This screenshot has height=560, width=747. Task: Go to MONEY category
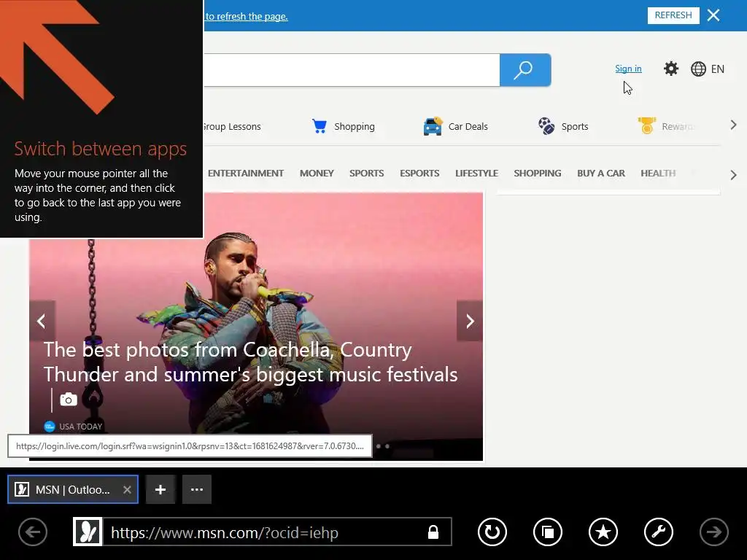coord(317,174)
